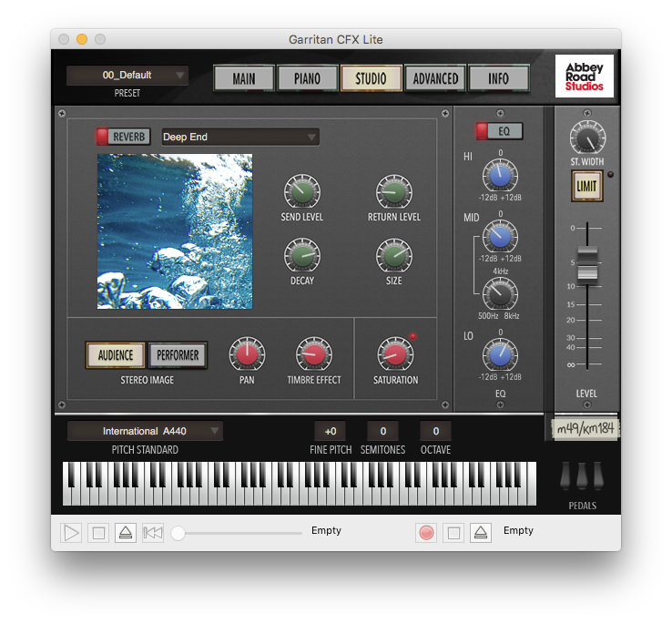Click the recorder eject/save button

tap(481, 533)
